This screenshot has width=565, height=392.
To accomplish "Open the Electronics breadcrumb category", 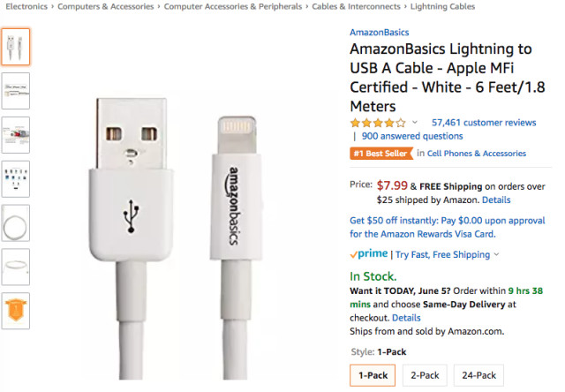I will tap(26, 6).
